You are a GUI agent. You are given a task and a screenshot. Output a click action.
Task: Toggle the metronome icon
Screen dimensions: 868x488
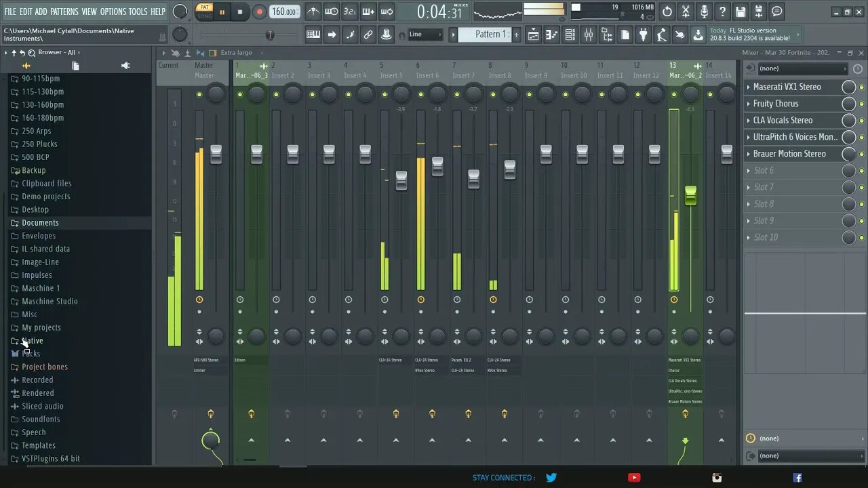[313, 12]
